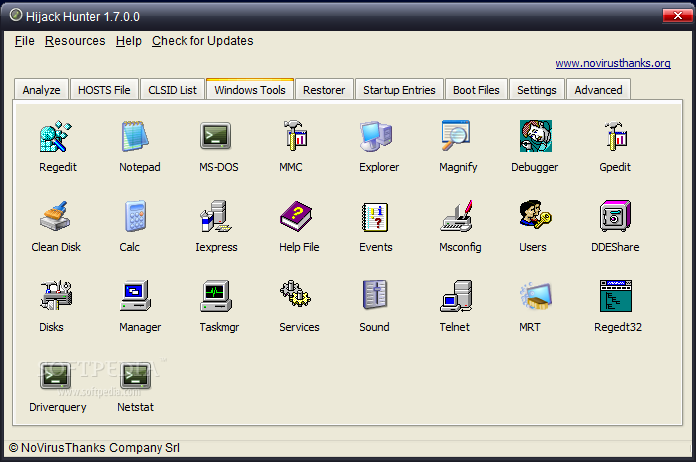The height and width of the screenshot is (462, 696).
Task: Switch to the Startup Entries tab
Action: 399,90
